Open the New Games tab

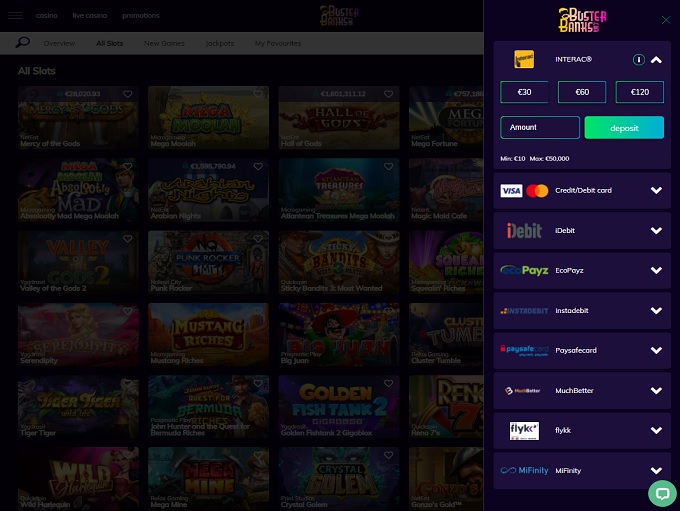(164, 43)
